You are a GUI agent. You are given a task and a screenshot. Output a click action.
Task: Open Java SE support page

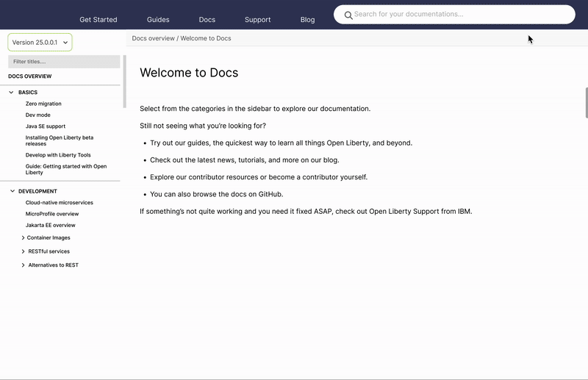(46, 126)
